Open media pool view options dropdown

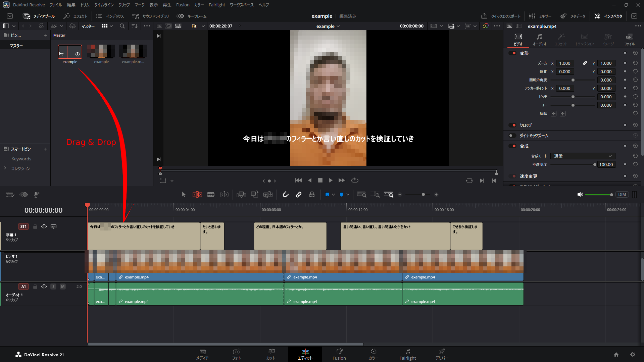tap(107, 26)
